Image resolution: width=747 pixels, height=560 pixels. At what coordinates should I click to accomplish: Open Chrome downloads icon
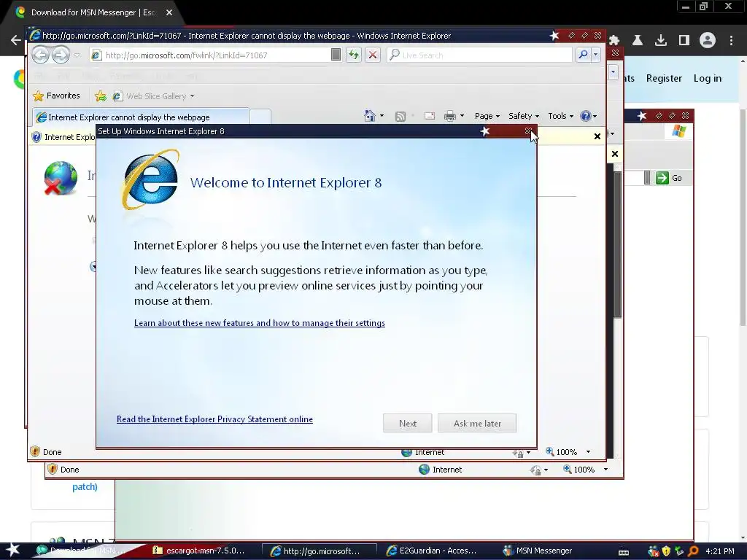tap(660, 41)
